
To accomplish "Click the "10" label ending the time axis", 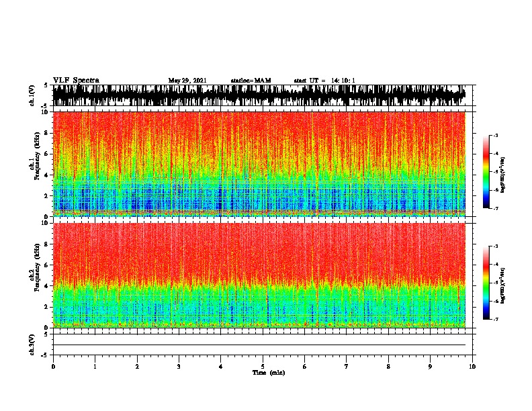I will point(472,366).
